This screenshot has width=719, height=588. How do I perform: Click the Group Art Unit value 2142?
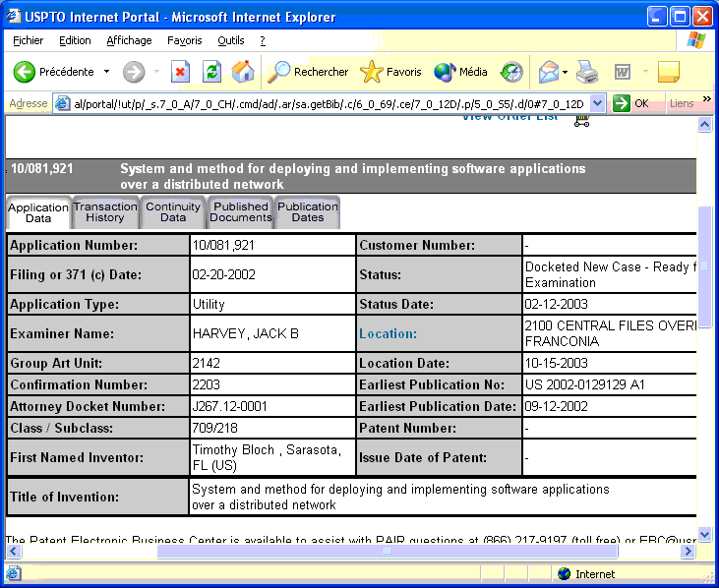206,363
